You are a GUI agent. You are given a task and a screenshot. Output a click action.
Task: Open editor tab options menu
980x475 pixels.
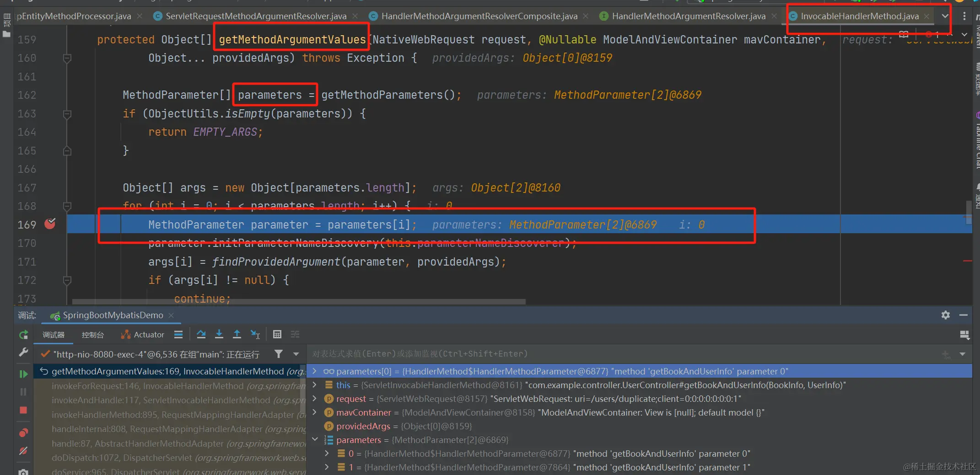coord(964,16)
